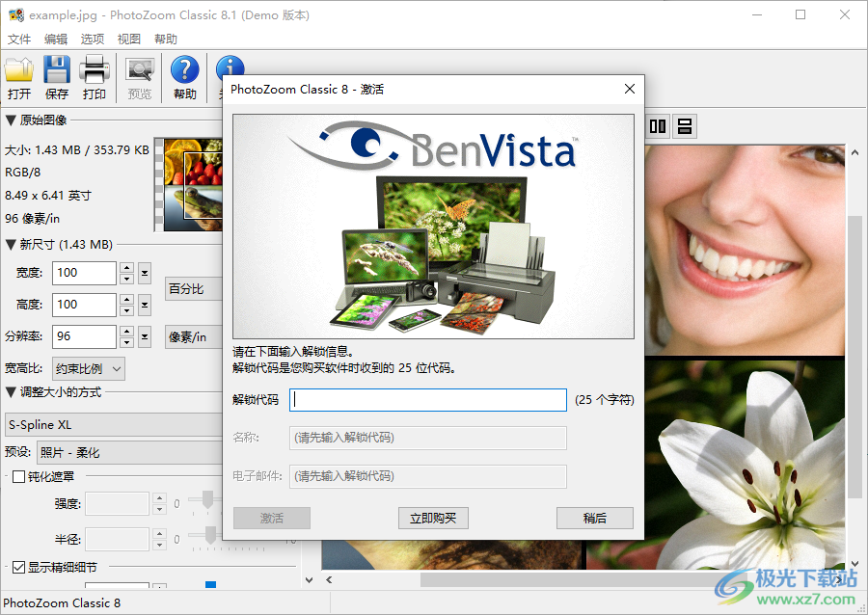Print using the 打印 toolbar icon
868x615 pixels.
click(x=95, y=77)
